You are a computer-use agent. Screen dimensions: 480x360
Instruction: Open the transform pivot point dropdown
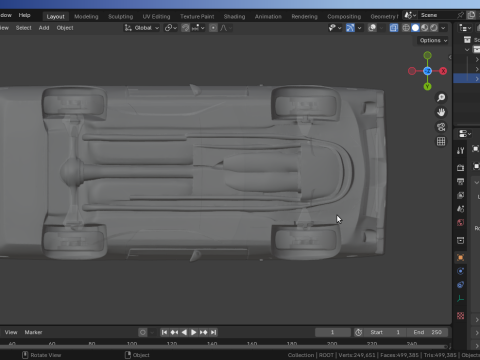[171, 28]
